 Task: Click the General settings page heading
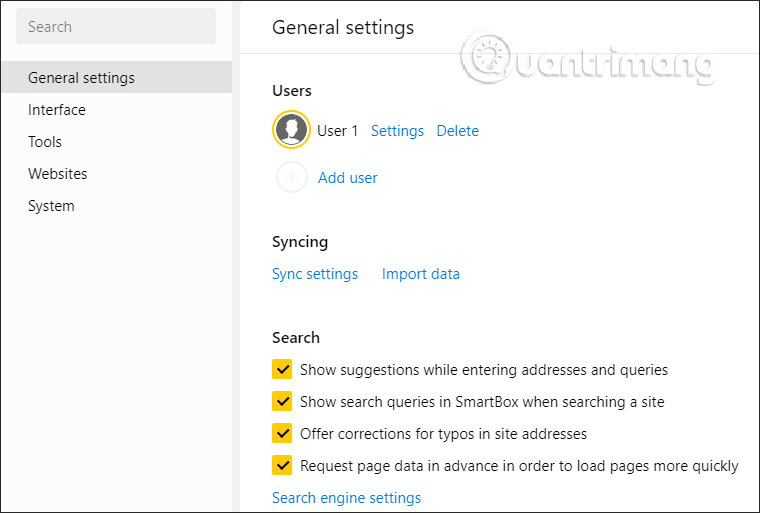pyautogui.click(x=343, y=28)
